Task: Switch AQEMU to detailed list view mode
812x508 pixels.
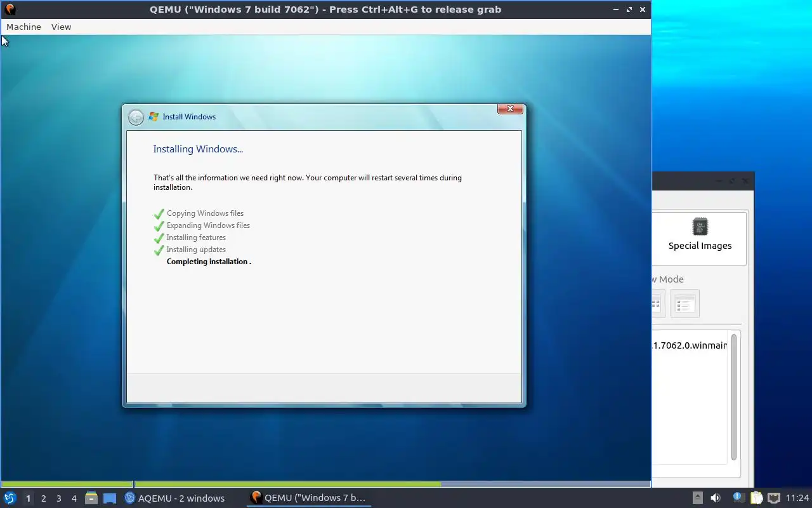Action: (684, 304)
